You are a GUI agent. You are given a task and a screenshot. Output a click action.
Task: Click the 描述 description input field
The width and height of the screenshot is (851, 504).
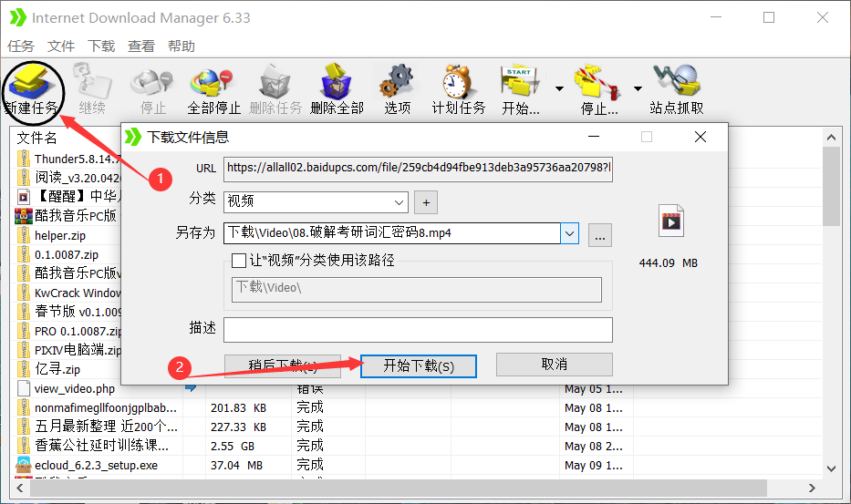(x=418, y=330)
